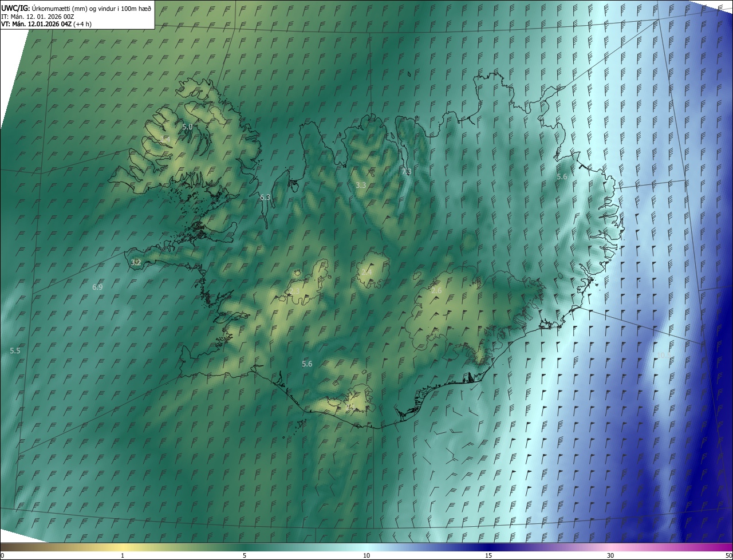Click the '2.4' value on the central glacier
The height and width of the screenshot is (560, 733).
coord(366,271)
